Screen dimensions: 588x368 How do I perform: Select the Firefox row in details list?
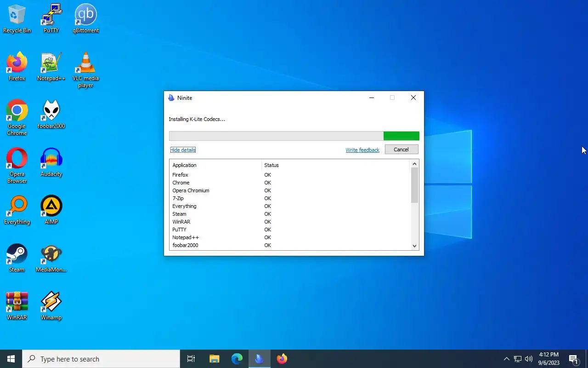[289, 175]
